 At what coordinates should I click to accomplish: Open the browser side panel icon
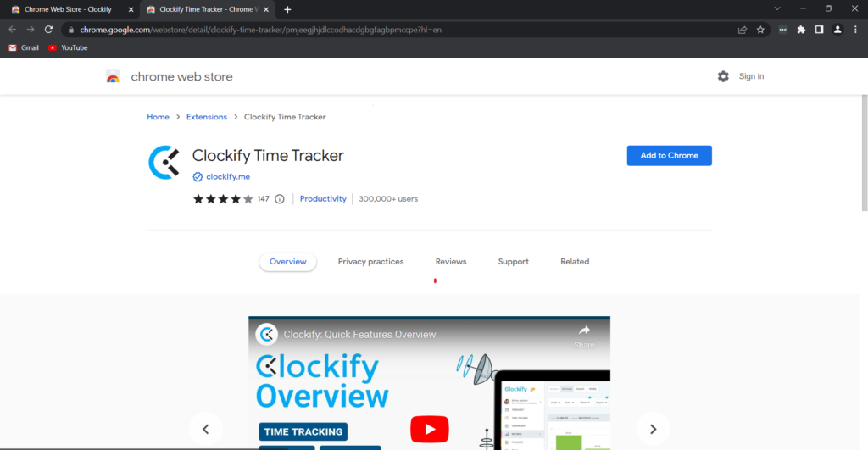[x=820, y=30]
